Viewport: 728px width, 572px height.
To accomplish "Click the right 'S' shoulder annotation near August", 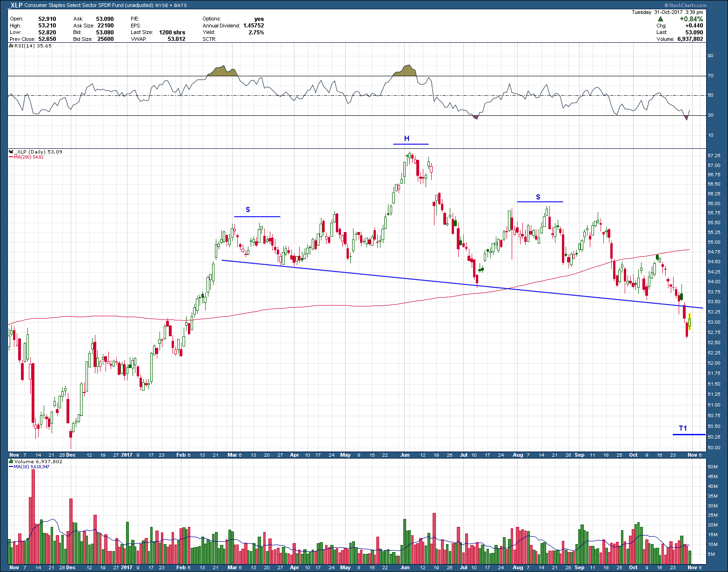I will pos(538,197).
